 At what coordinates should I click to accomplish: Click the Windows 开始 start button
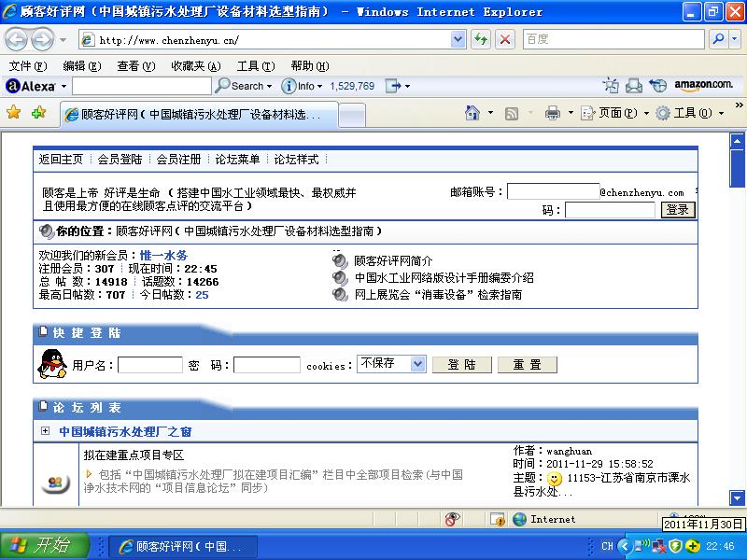(44, 546)
